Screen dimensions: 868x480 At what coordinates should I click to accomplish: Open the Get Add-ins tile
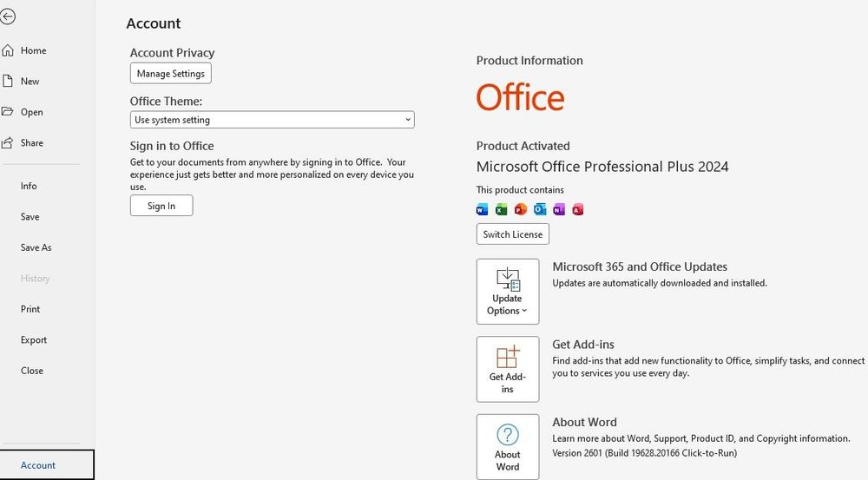coord(508,369)
